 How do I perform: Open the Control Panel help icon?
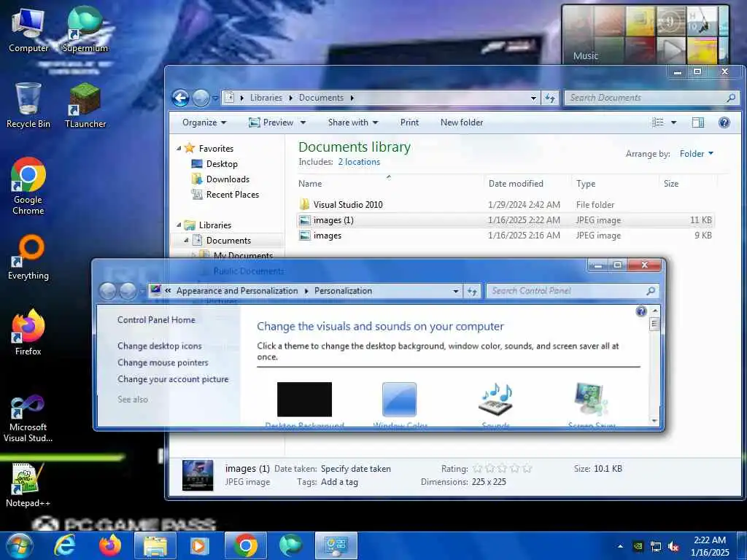(x=641, y=311)
